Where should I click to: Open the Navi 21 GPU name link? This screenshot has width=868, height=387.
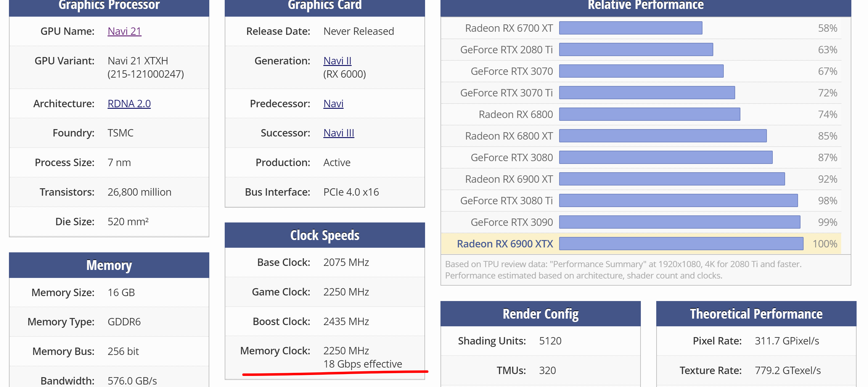(124, 31)
